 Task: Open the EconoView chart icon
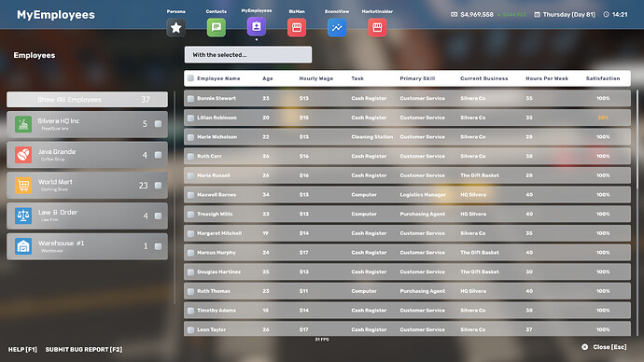tap(337, 27)
